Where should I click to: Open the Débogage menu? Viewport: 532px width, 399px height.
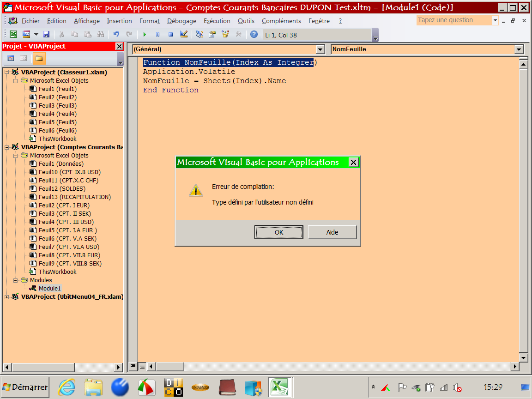click(181, 21)
